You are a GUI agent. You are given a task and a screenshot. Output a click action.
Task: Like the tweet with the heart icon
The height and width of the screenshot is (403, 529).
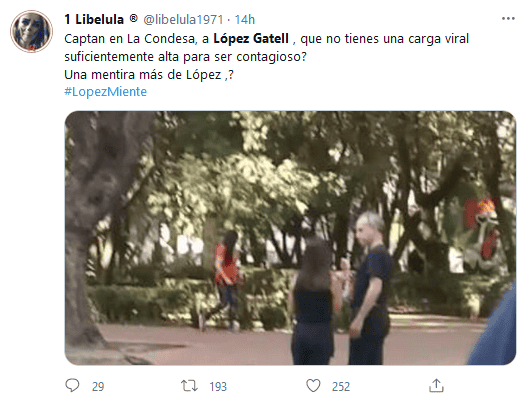point(313,385)
